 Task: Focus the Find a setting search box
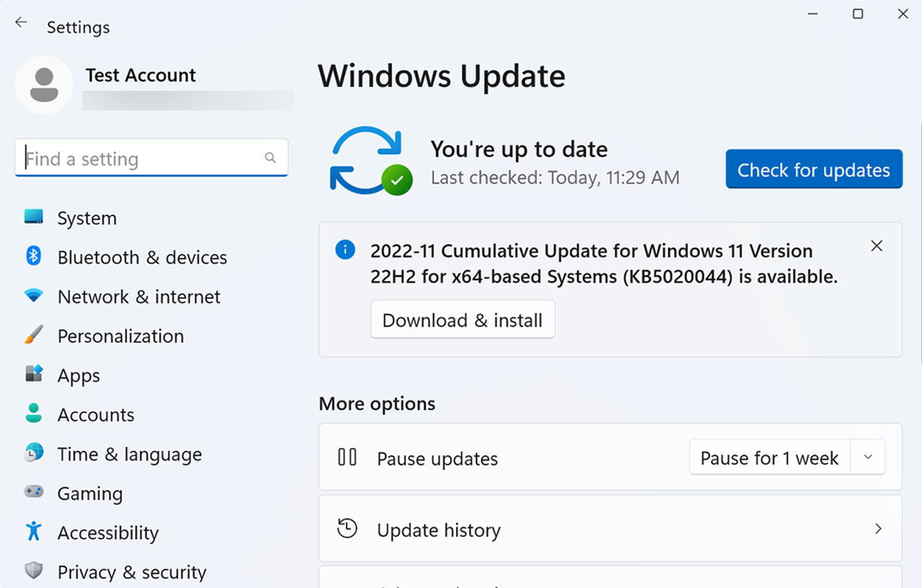[151, 157]
